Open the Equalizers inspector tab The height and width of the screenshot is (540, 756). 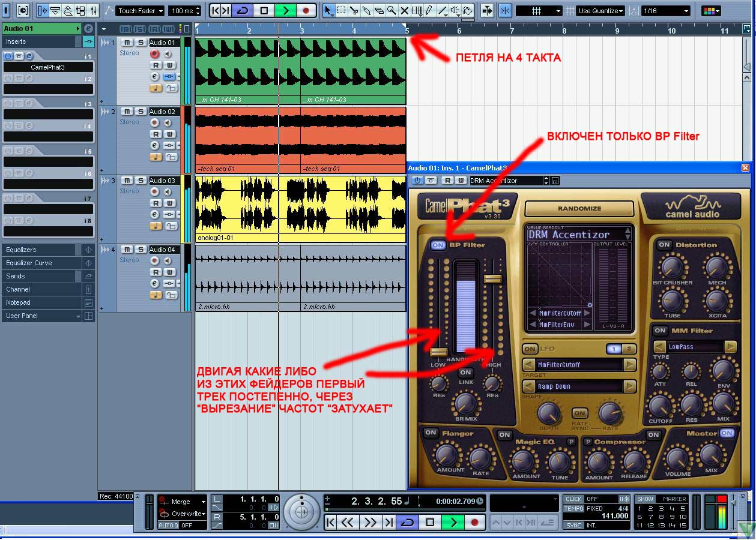tap(38, 250)
